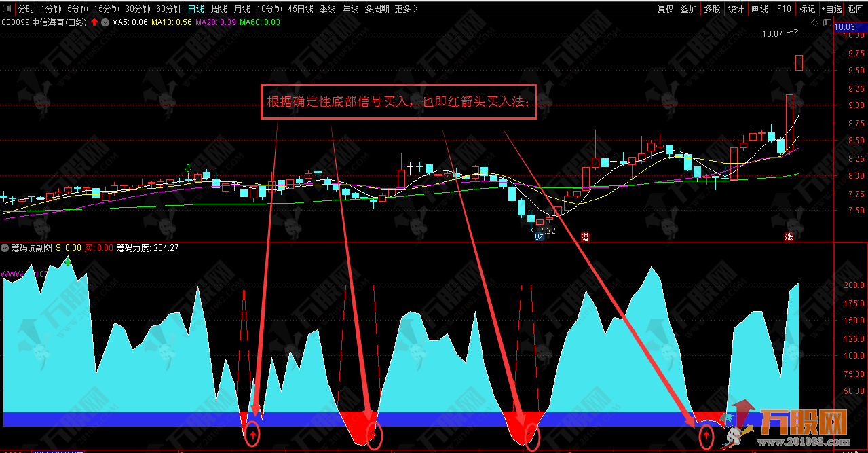Select the 60分钟 period
Screen dimensions: 868x453
click(169, 9)
